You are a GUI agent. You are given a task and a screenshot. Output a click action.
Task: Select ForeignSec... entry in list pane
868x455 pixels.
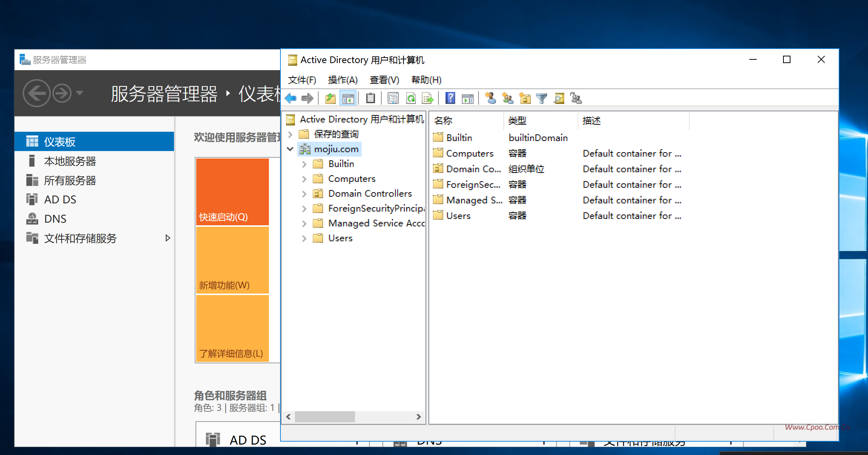coord(467,184)
